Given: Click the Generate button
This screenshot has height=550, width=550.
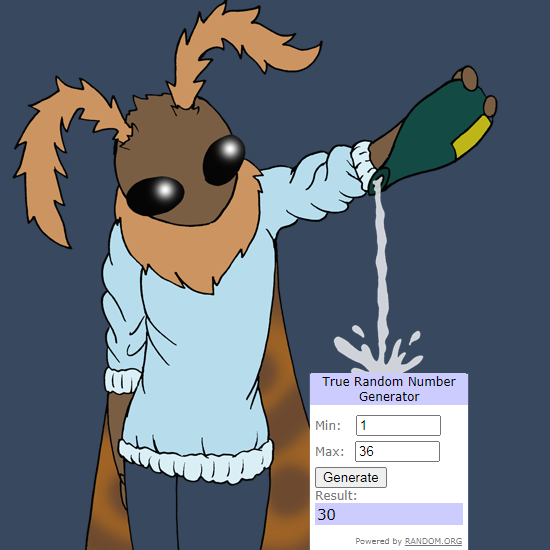Looking at the screenshot, I should click(351, 477).
